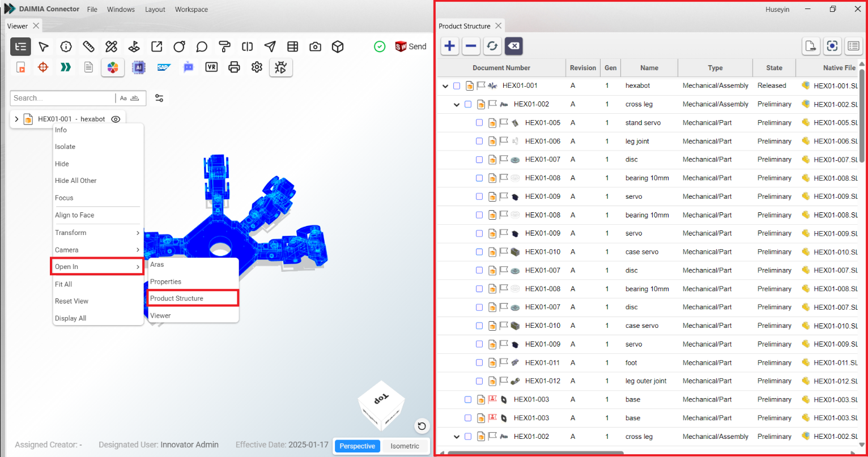The image size is (868, 457).
Task: Click the red crosshair target icon
Action: [43, 67]
